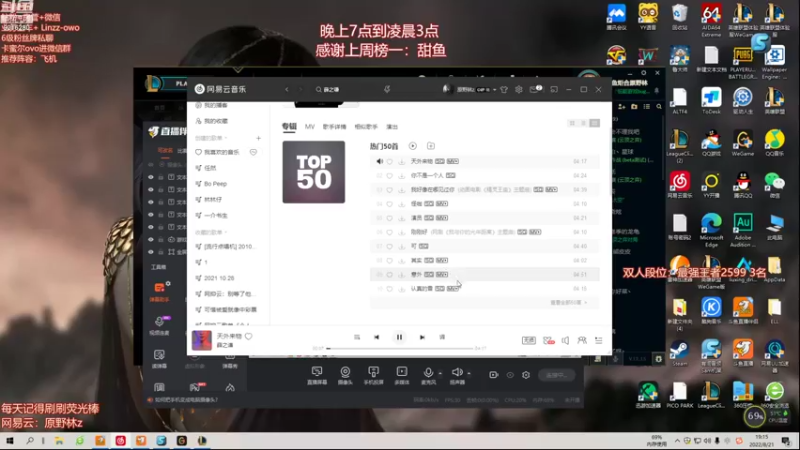This screenshot has width=800, height=450.
Task: Select the grid view layout button
Action: (x=572, y=123)
